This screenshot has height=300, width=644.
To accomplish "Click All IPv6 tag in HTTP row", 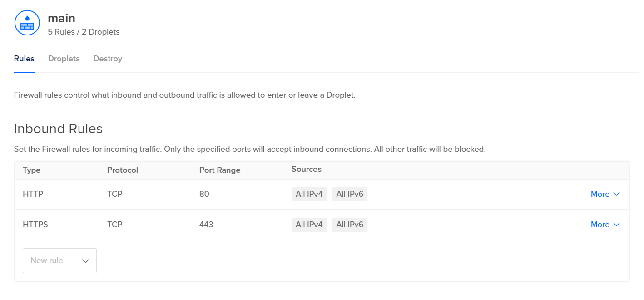I will click(349, 194).
